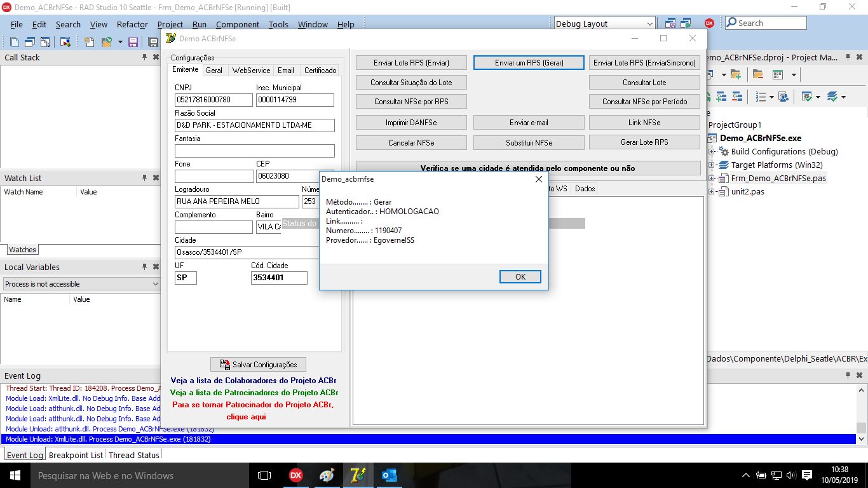Click the View Unit icon in the toolbar
Image resolution: width=868 pixels, height=488 pixels.
coord(15,42)
